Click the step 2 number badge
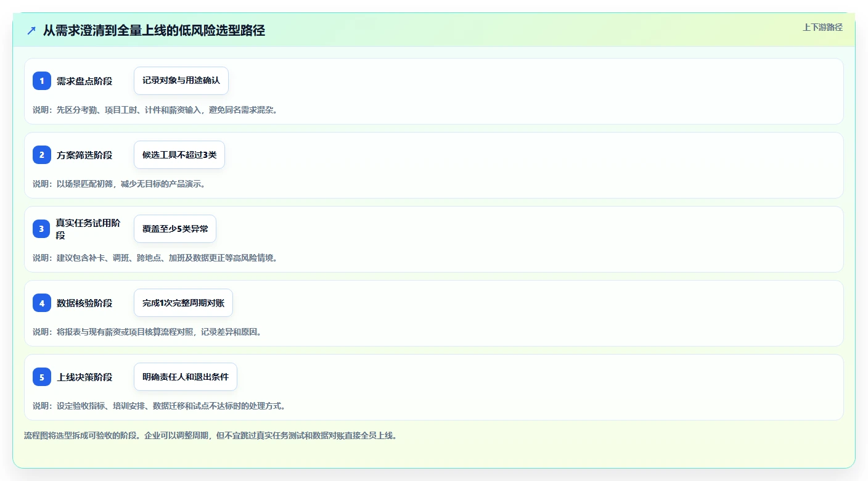 (x=42, y=155)
